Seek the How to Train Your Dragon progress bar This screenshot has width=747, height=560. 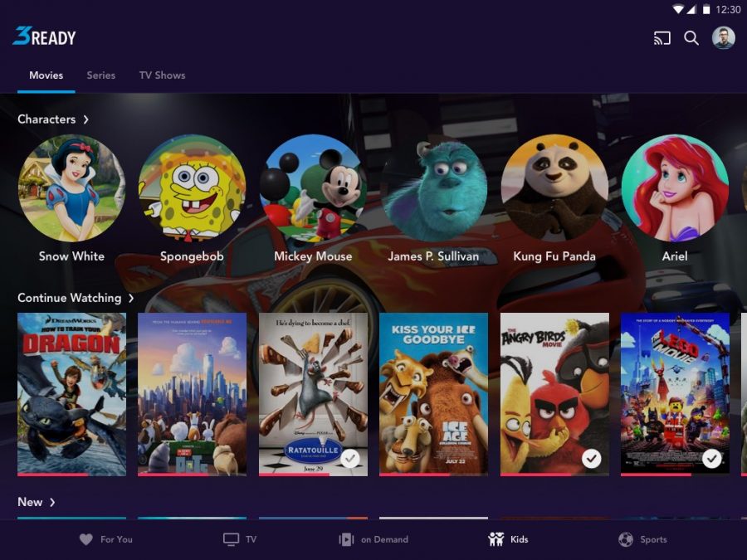72,475
